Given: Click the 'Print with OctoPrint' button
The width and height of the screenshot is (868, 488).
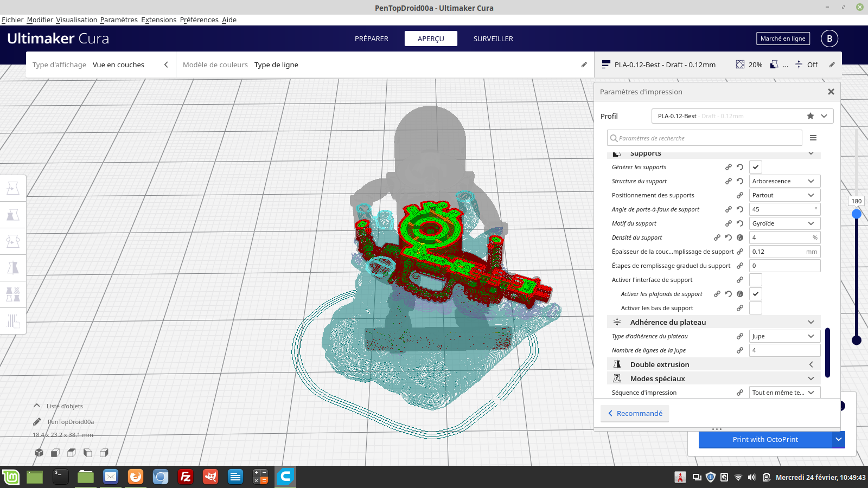Looking at the screenshot, I should [x=765, y=439].
